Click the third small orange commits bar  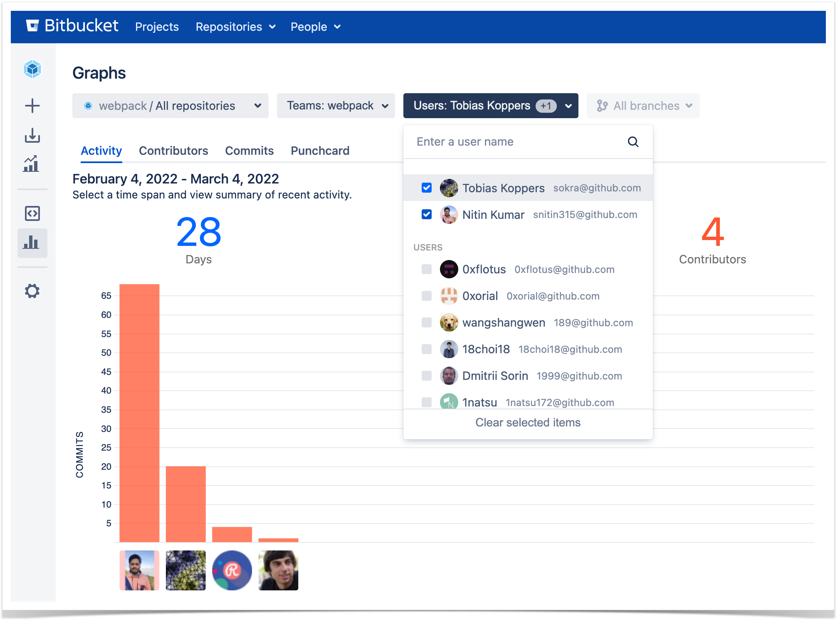coord(232,534)
